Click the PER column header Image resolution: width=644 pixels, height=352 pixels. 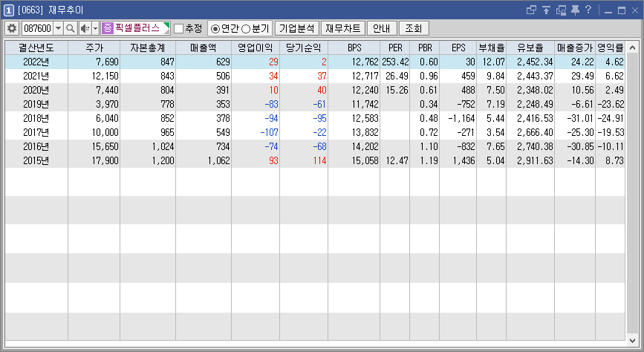(395, 48)
